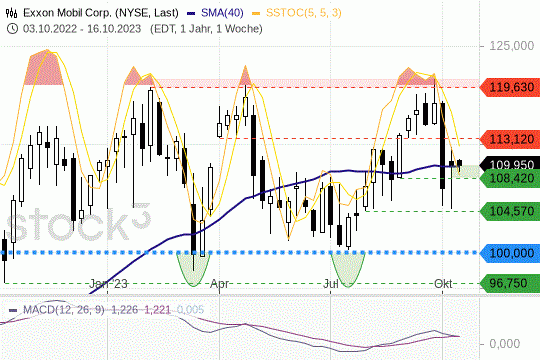
Task: Click the red 119,630 resistance price tag
Action: click(509, 87)
